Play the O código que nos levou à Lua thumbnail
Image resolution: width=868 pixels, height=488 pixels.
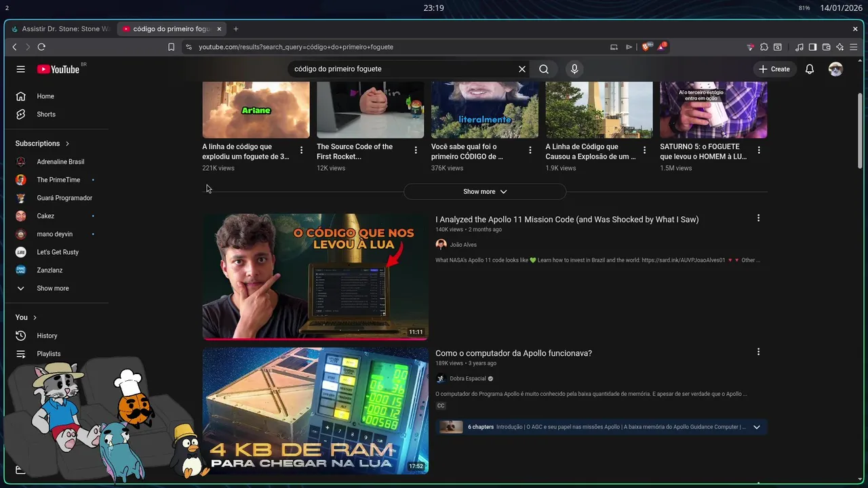[x=315, y=277]
